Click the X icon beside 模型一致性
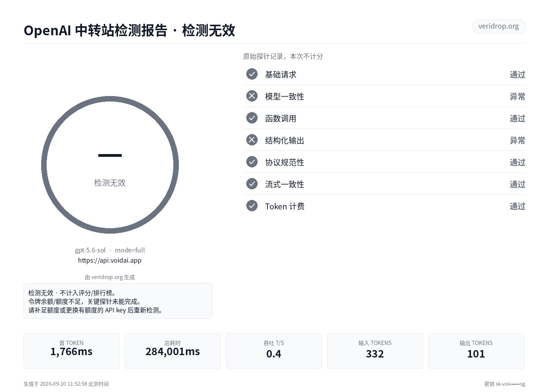Viewport: 549px width, 392px height. 252,96
